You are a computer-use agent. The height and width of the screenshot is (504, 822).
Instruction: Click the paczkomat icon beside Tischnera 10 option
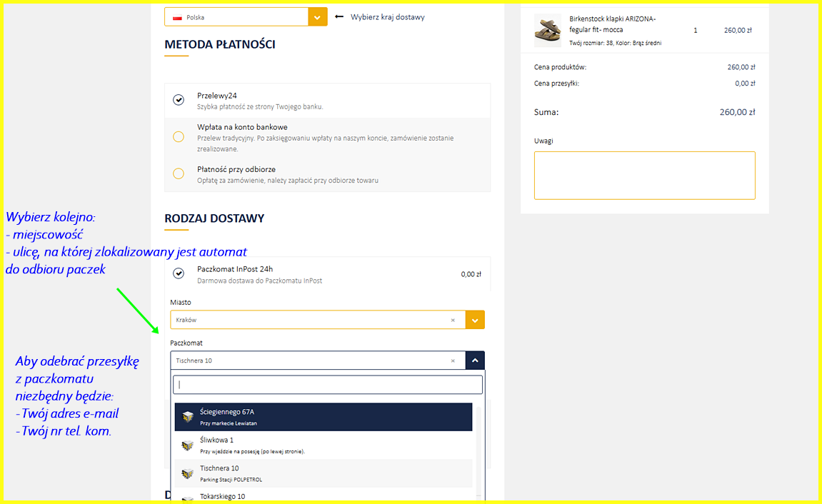[188, 473]
